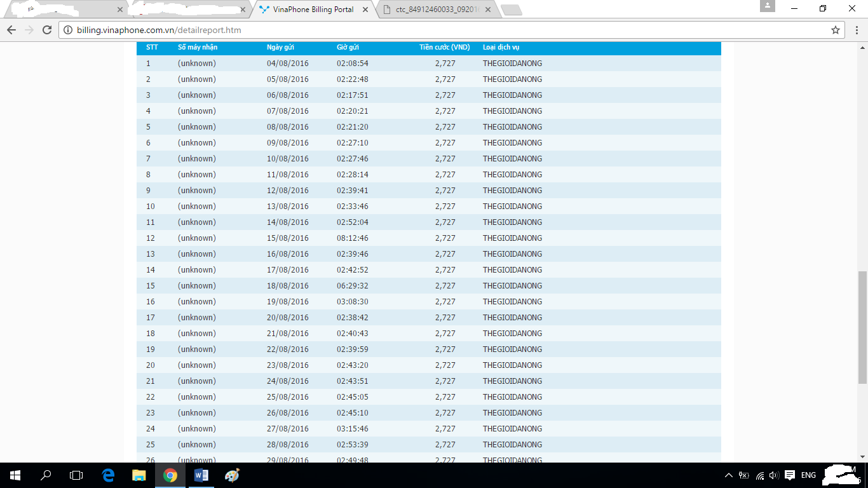Click time 02:27:10 cell
868x488 pixels.
[353, 143]
